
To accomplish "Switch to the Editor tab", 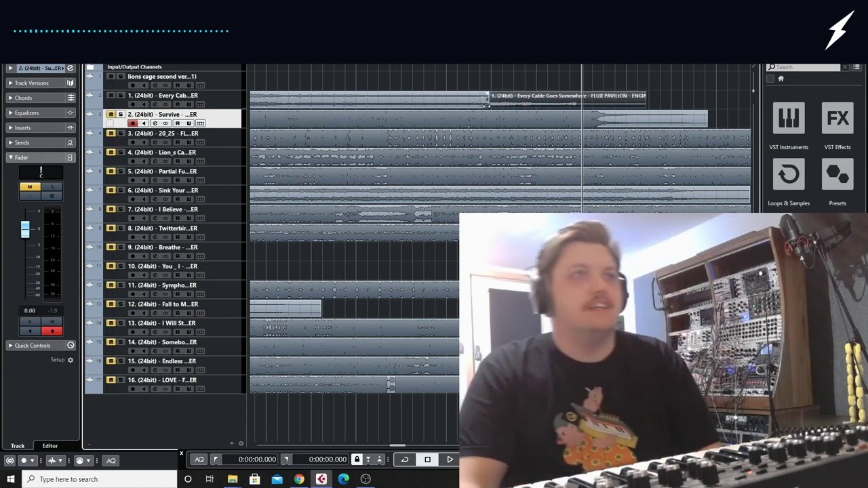I will tap(50, 446).
